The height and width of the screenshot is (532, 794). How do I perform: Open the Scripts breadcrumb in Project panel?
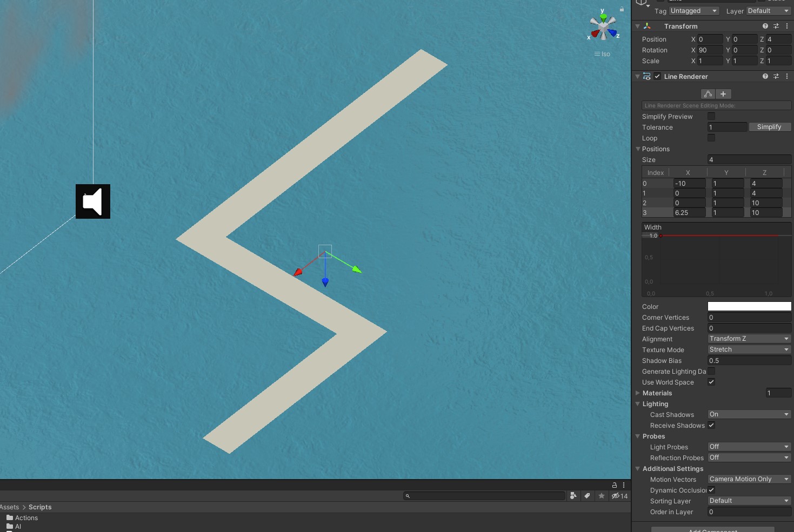(40, 507)
